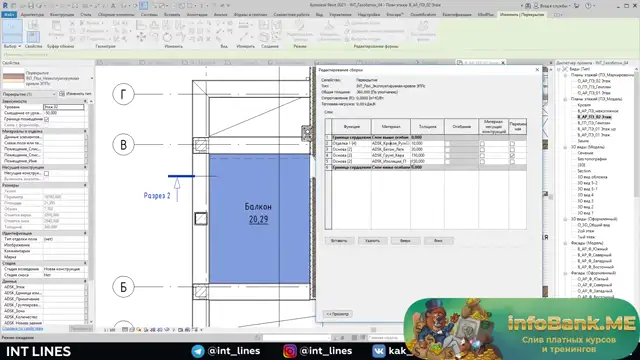The width and height of the screenshot is (640, 360).
Task: Click the Удалить (Delete) layer button
Action: [x=372, y=241]
